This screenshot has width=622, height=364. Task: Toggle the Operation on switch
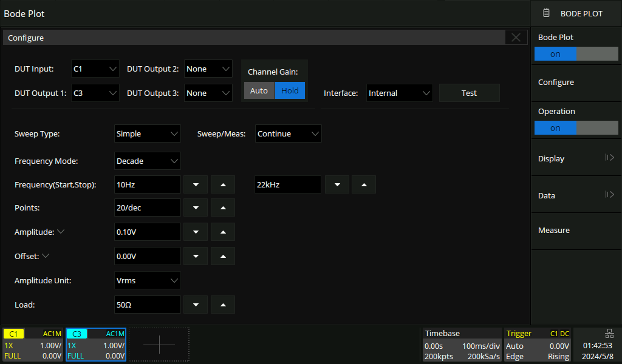point(576,128)
